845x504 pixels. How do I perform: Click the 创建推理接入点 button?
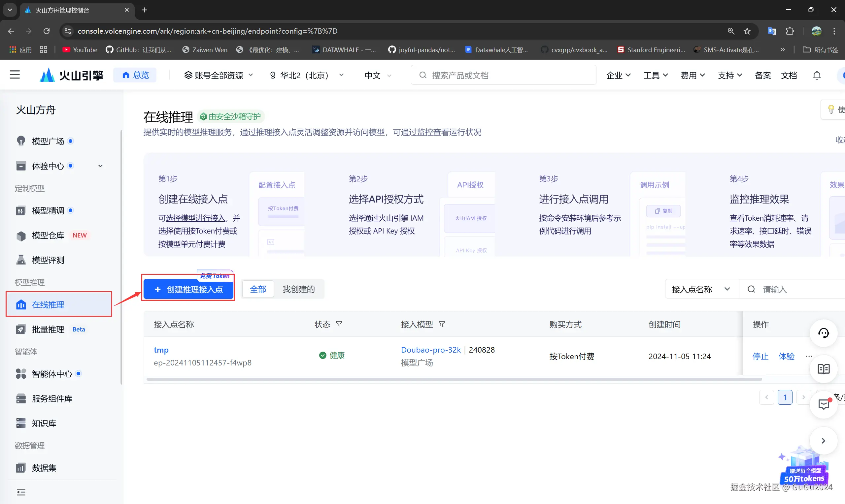pyautogui.click(x=188, y=289)
